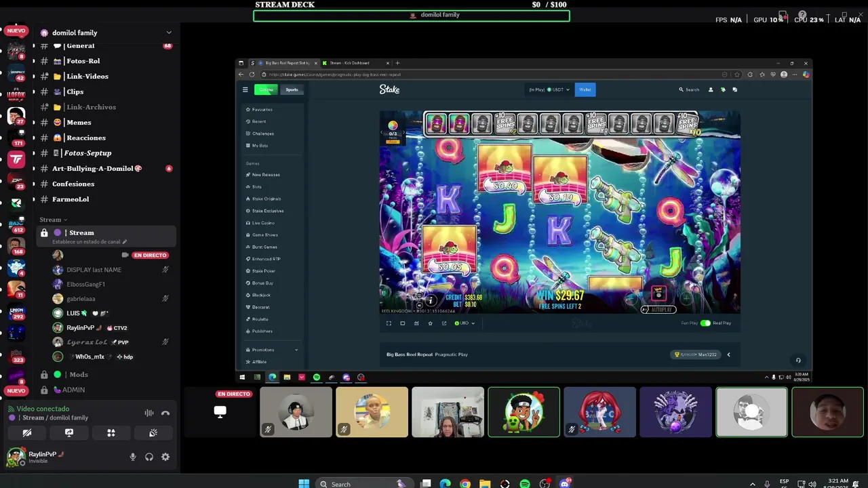This screenshot has width=868, height=488.
Task: Favourite the game with the star icon
Action: tap(430, 323)
